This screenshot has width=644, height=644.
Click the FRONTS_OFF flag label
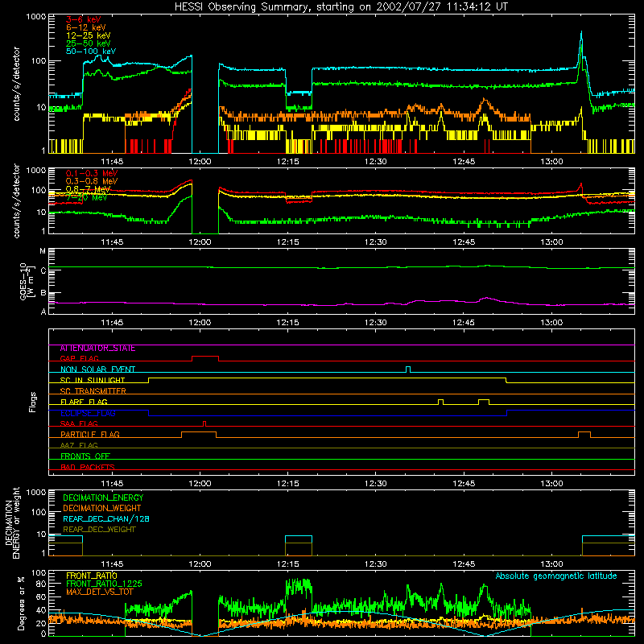pos(85,456)
